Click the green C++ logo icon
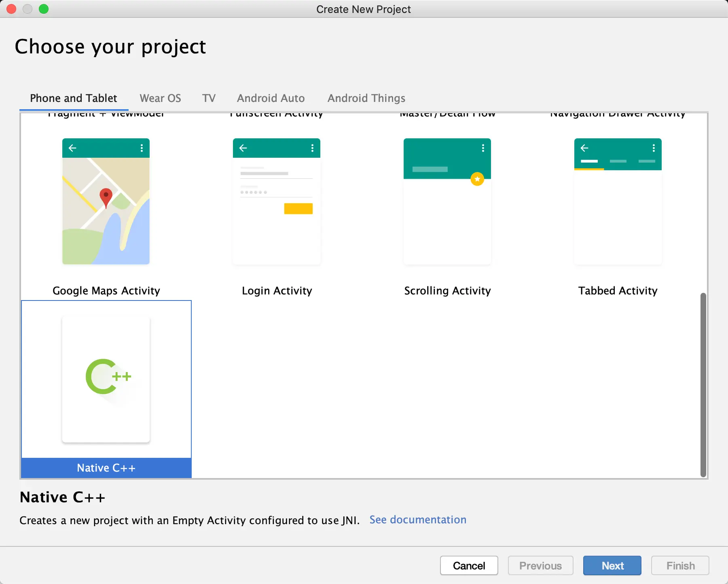 (108, 377)
